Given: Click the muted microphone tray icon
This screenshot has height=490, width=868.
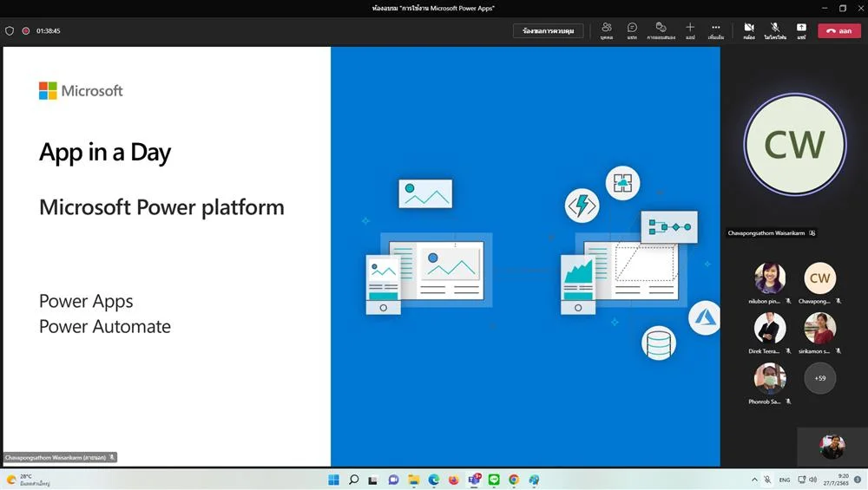Looking at the screenshot, I should [768, 480].
